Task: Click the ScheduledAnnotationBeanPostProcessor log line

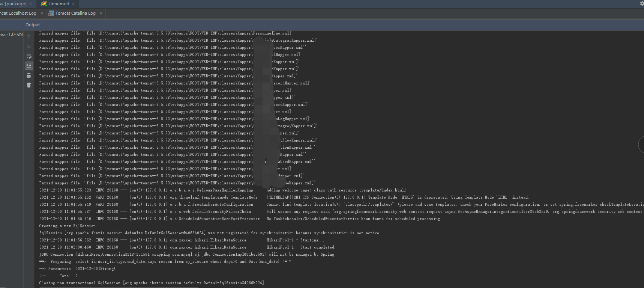Action: click(x=240, y=219)
